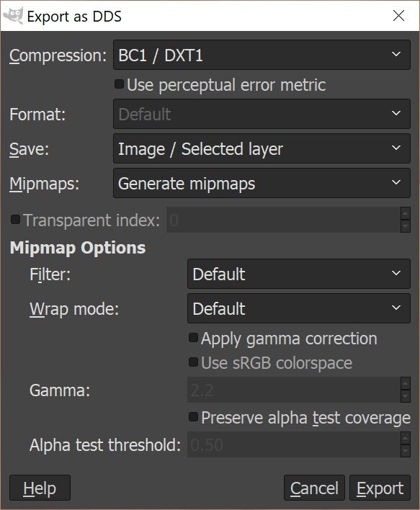Open the Filter dropdown under Mipmap Options

[x=299, y=274]
